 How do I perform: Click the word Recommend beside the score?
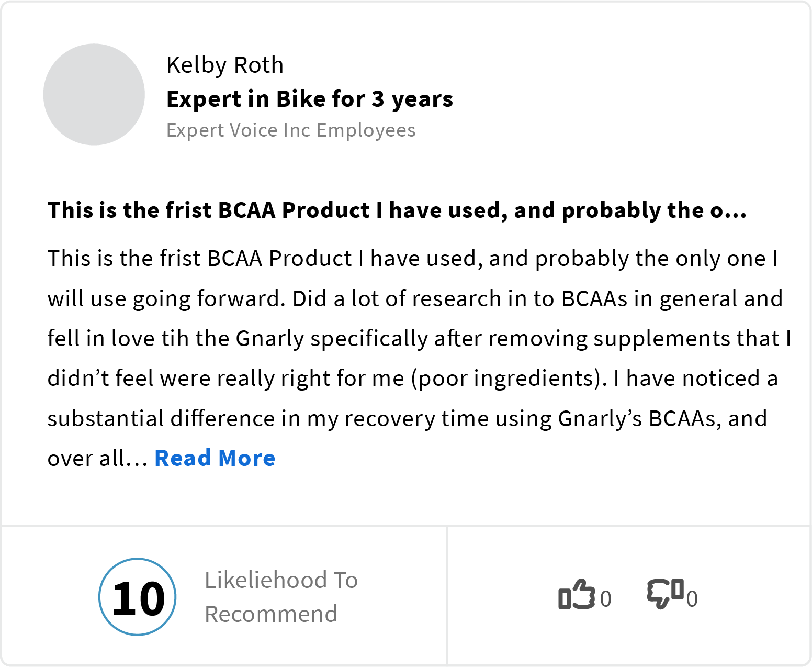coord(271,614)
